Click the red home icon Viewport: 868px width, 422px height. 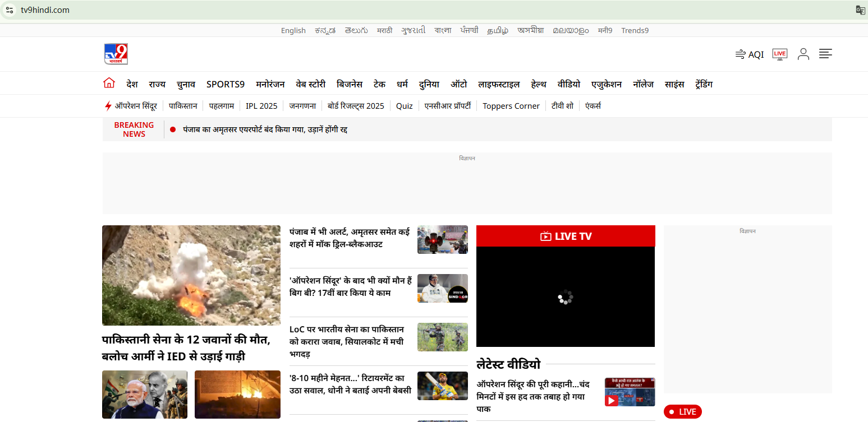109,84
